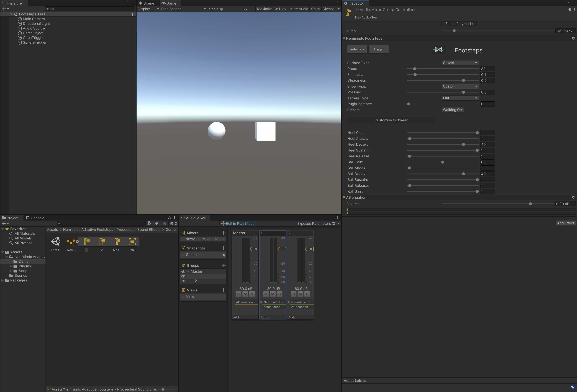The height and width of the screenshot is (392, 577).
Task: Open Inspector help icon
Action: point(570,10)
